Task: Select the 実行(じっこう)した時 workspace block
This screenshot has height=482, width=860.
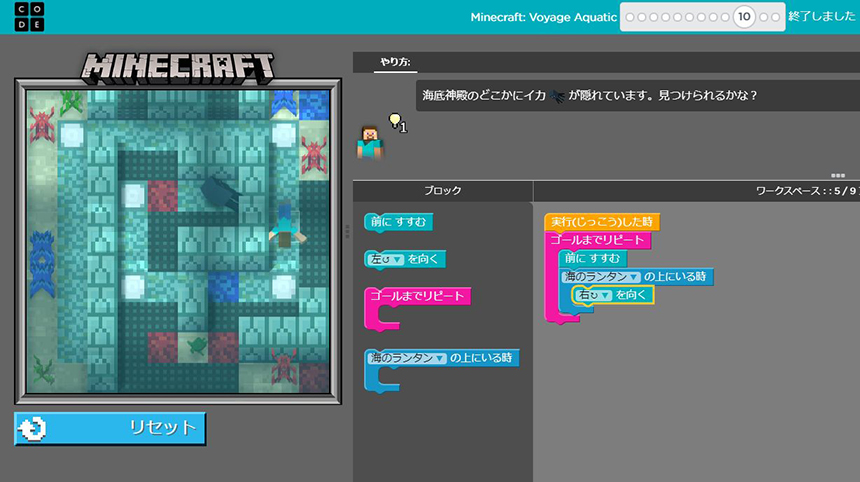Action: point(602,222)
